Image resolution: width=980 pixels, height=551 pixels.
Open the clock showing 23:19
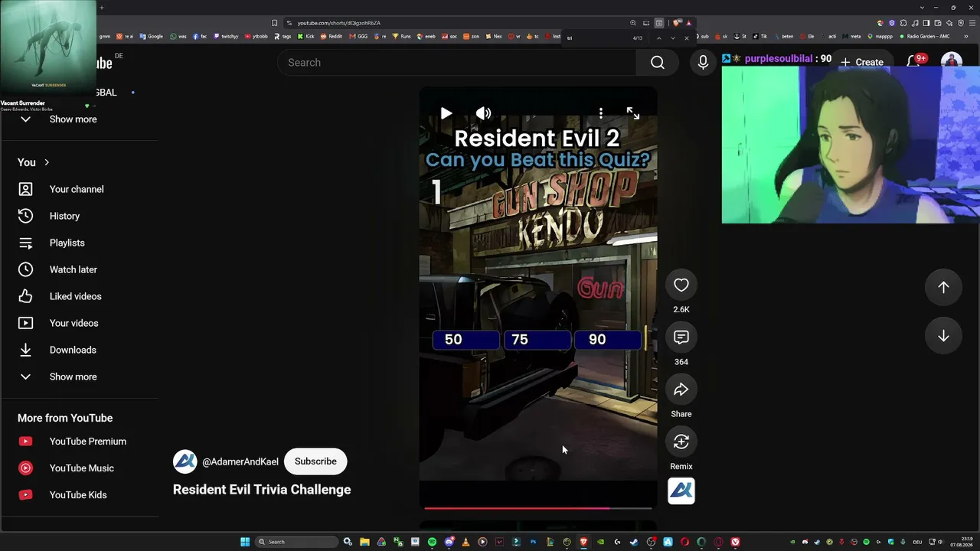click(x=960, y=542)
